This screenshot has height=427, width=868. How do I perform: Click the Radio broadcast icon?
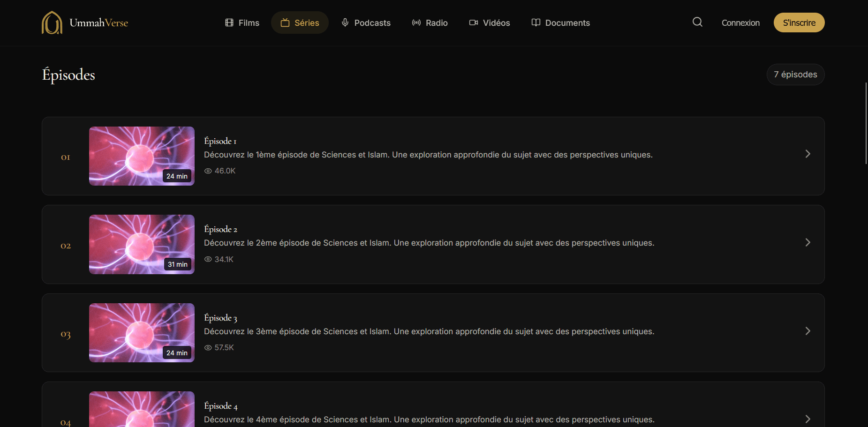pos(416,22)
